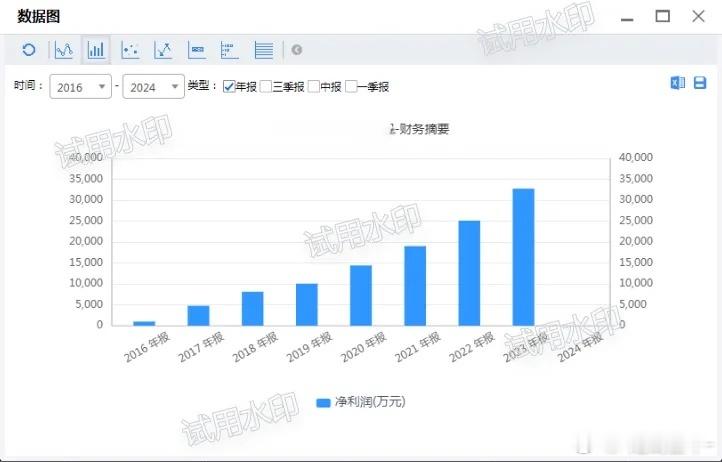This screenshot has height=462, width=722.
Task: Enable the 中报 checkbox
Action: click(x=314, y=86)
